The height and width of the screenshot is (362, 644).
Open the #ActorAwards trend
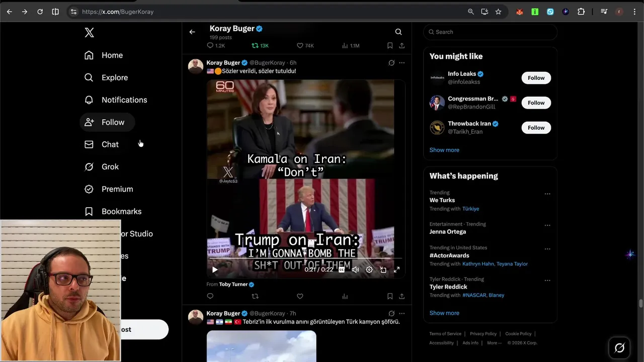[449, 255]
